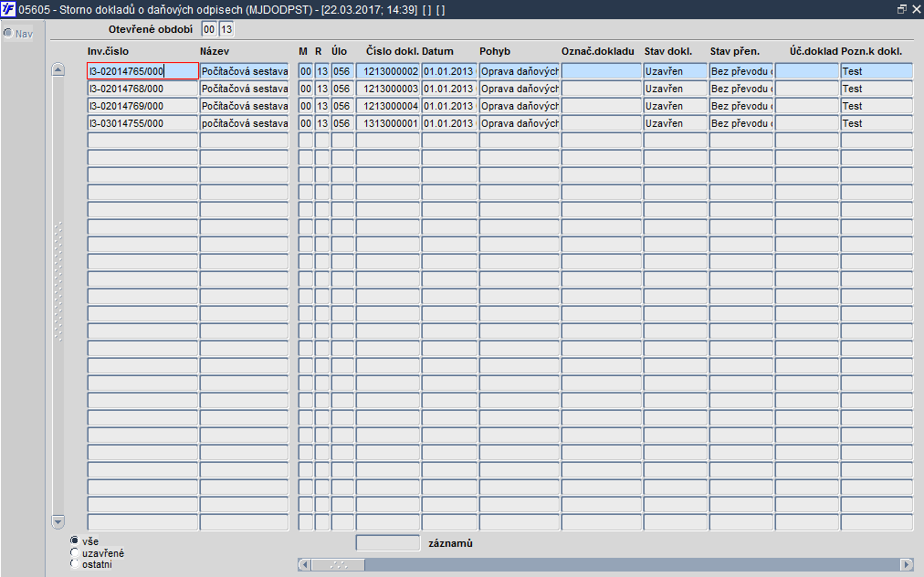Click the Otevřené období field '13'
924x577 pixels.
(x=226, y=29)
